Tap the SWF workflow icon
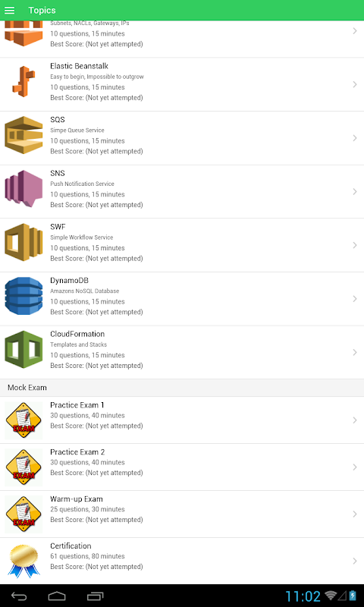364x607 pixels. point(24,242)
